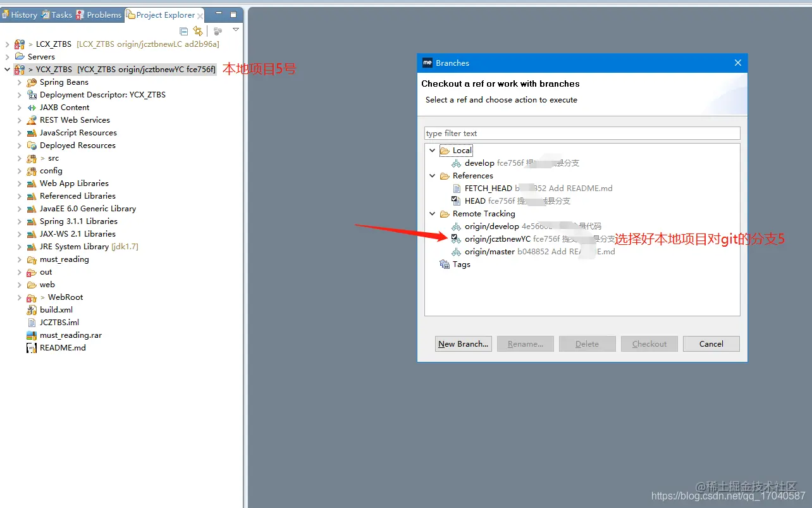Switch to the History tab
Viewport: 812px width, 508px height.
20,15
